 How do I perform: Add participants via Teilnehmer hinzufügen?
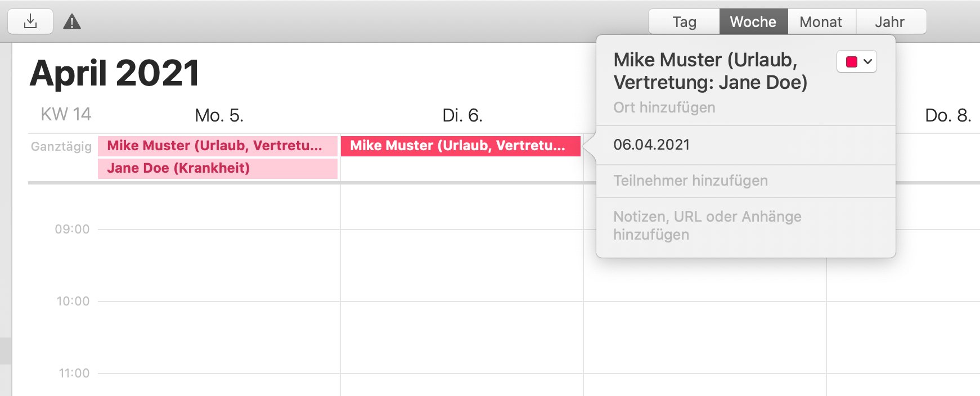[x=690, y=181]
